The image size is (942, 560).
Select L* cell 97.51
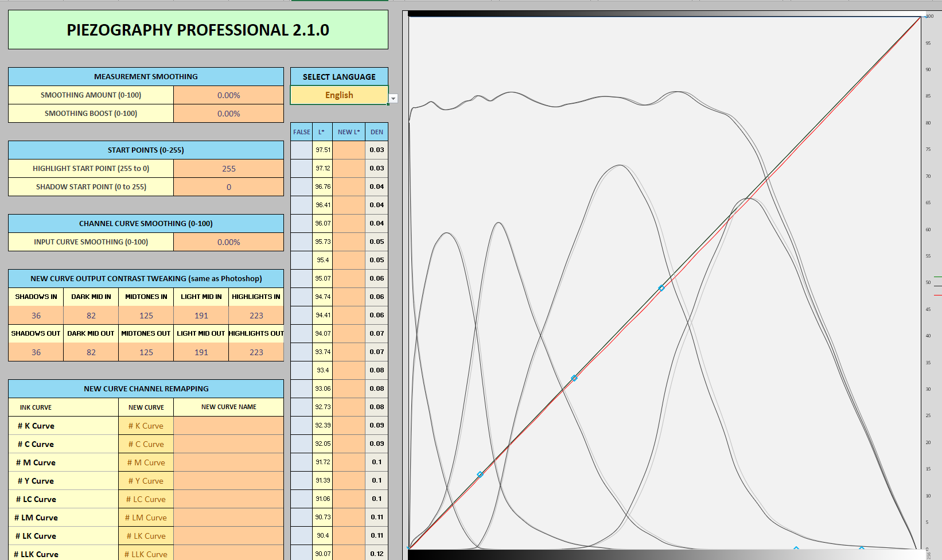[x=322, y=150]
